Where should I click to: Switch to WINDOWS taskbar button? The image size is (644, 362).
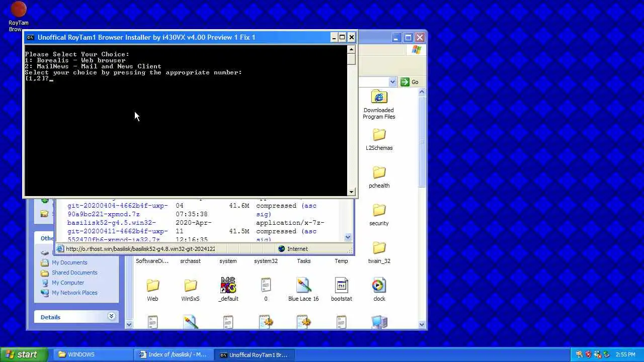(93, 354)
